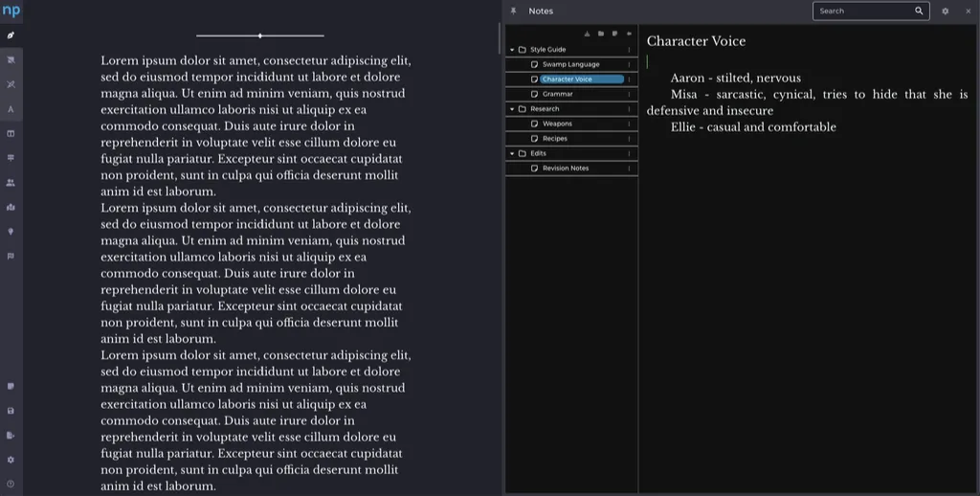Open the characters people icon in sidebar
Image resolution: width=980 pixels, height=496 pixels.
(x=11, y=183)
